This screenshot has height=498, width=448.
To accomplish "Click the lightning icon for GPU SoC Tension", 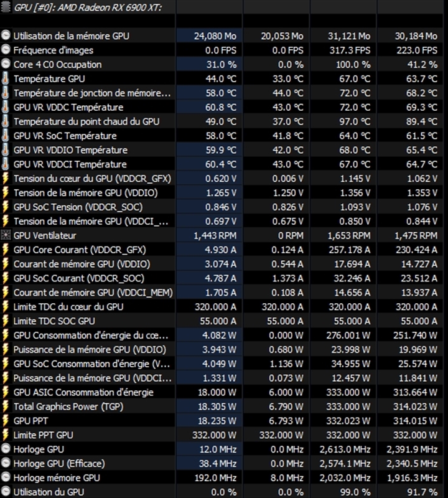I will tap(6, 207).
